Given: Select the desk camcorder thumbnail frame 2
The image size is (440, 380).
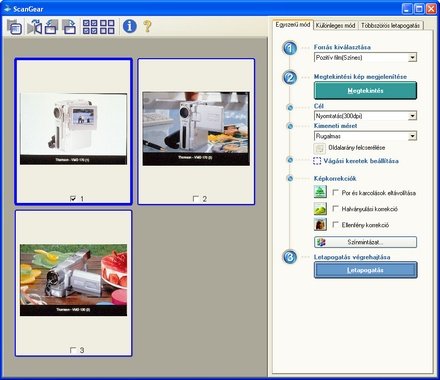Looking at the screenshot, I should [196, 129].
